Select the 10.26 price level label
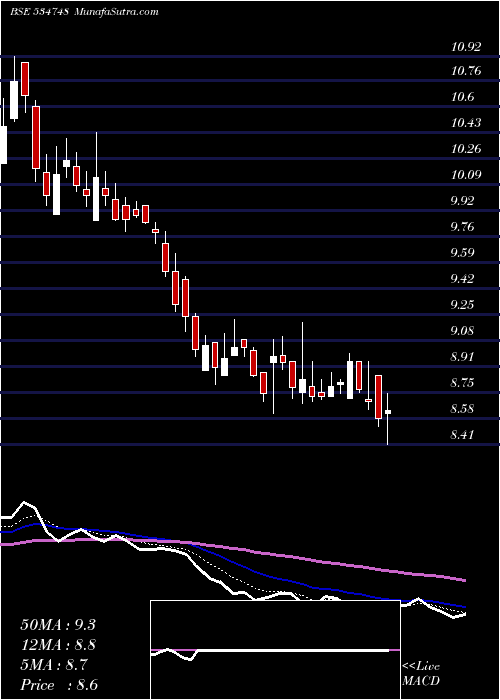Screen dimensions: 500x700 pyautogui.click(x=466, y=149)
